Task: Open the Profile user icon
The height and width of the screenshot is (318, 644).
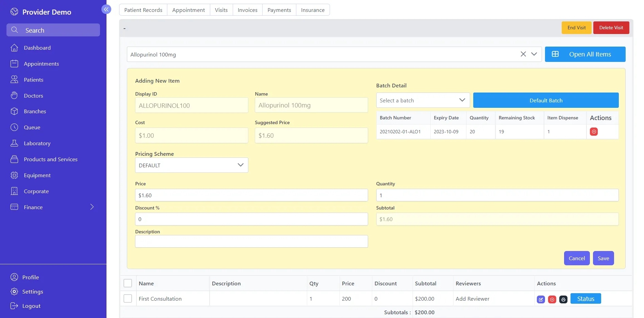Action: (14, 277)
